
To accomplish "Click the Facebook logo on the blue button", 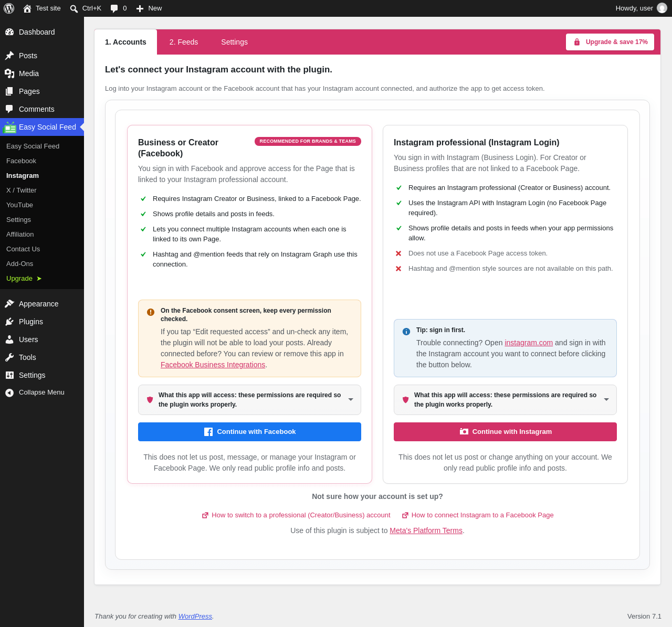I will [208, 432].
